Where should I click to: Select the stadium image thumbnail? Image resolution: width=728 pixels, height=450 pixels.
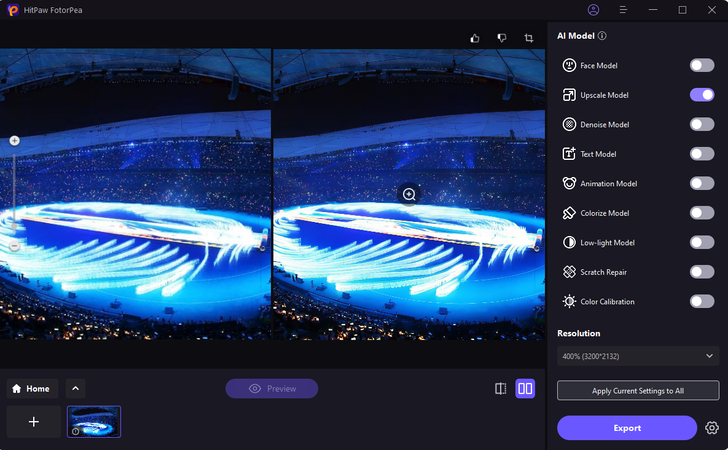click(94, 421)
